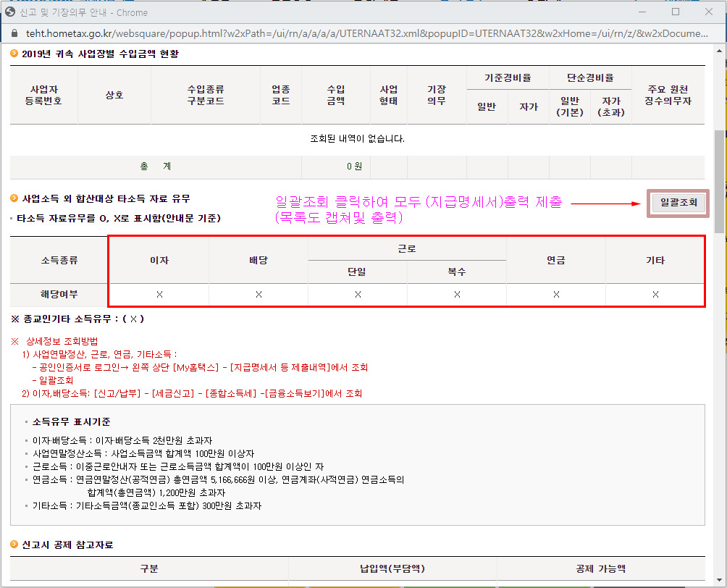The width and height of the screenshot is (727, 588).
Task: Click the 조회된 내역이 없습니다 message
Action: tap(357, 138)
